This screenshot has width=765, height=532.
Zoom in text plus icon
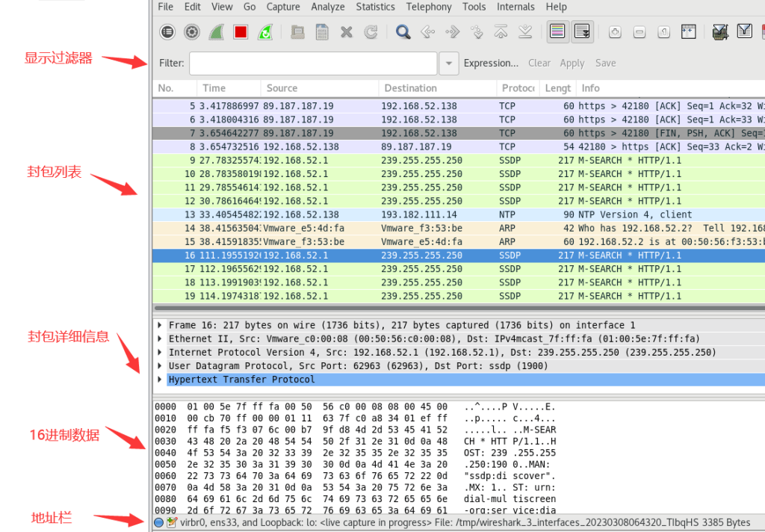(615, 32)
